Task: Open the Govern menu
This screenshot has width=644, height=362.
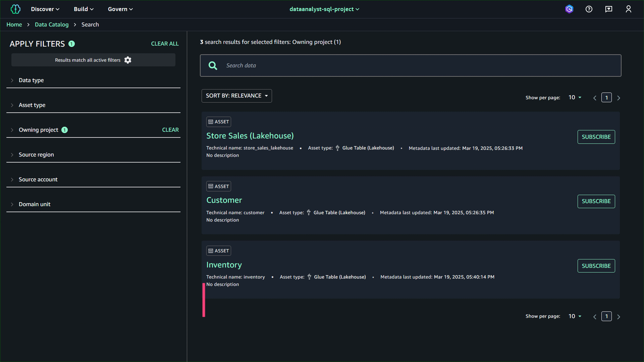Action: pyautogui.click(x=120, y=9)
